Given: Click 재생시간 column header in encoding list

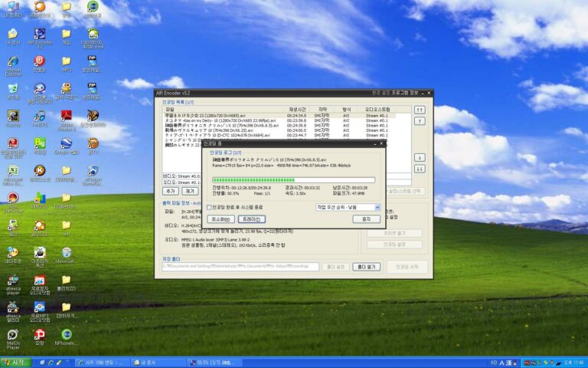Looking at the screenshot, I should [x=297, y=110].
